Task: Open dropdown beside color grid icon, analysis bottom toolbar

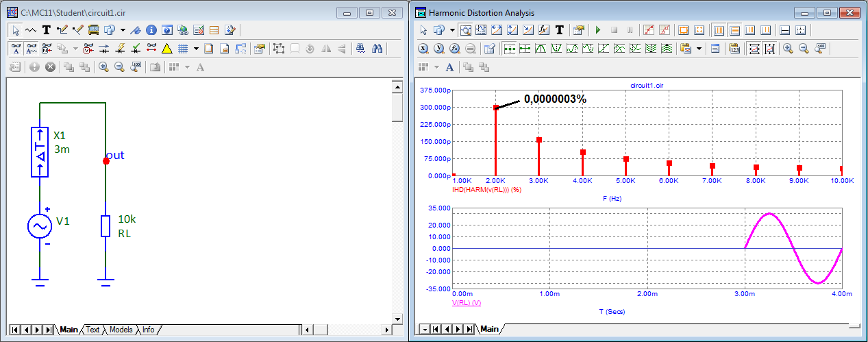Action: click(436, 67)
